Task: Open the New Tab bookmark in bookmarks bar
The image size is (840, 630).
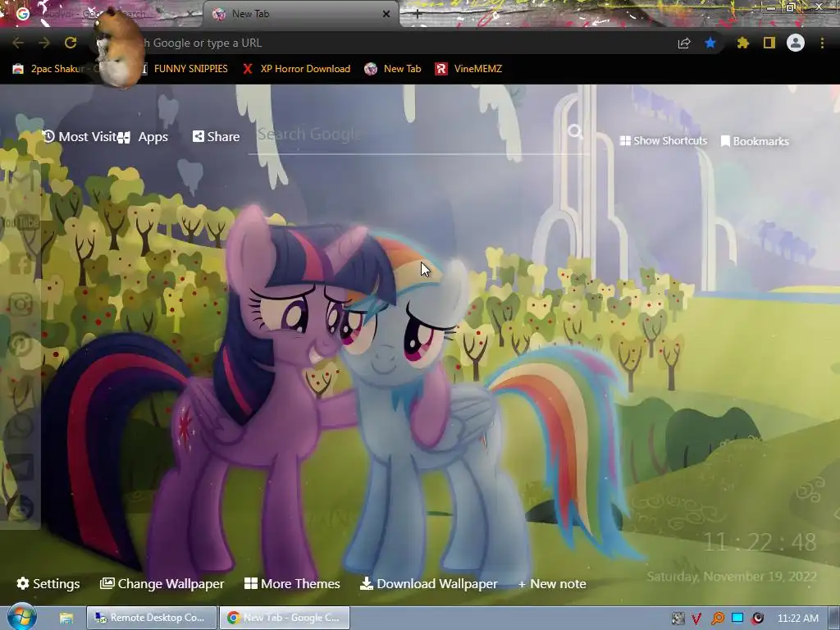Action: click(393, 69)
